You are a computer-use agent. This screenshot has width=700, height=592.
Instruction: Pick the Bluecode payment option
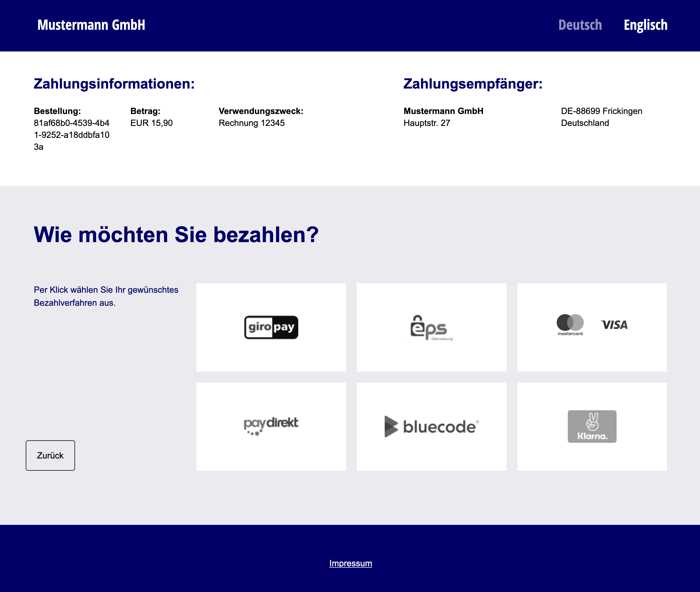pyautogui.click(x=432, y=426)
